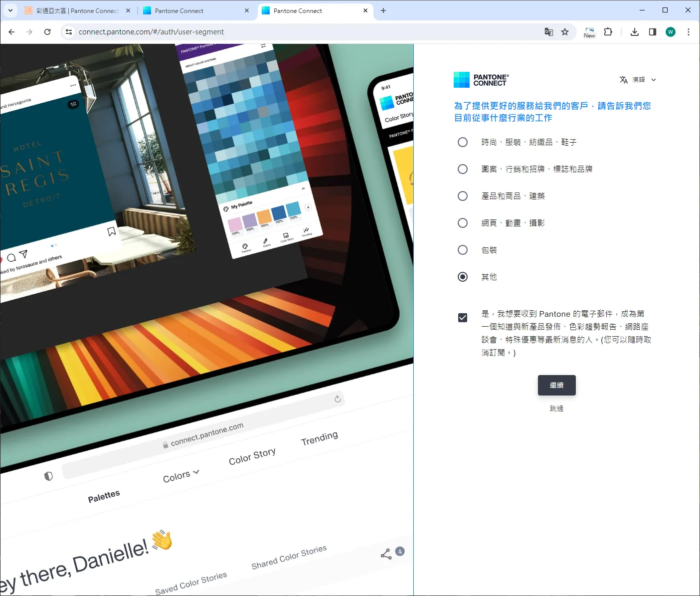Expand the tab search chevron at top left
This screenshot has height=596, width=700.
[10, 10]
